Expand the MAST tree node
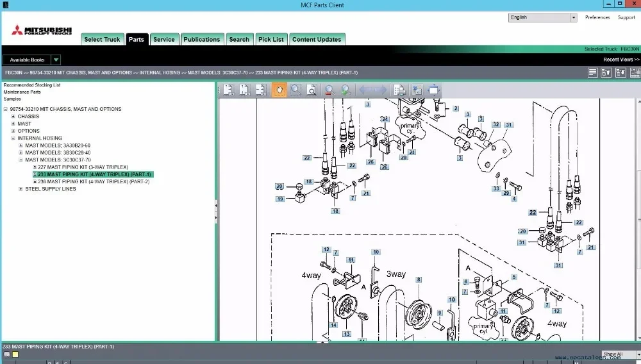 pos(13,124)
